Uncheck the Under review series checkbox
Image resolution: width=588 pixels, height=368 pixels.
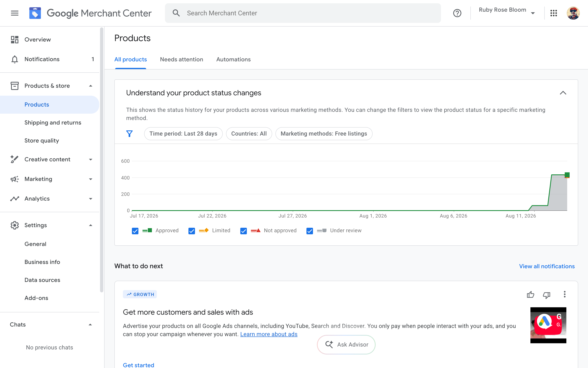(310, 231)
